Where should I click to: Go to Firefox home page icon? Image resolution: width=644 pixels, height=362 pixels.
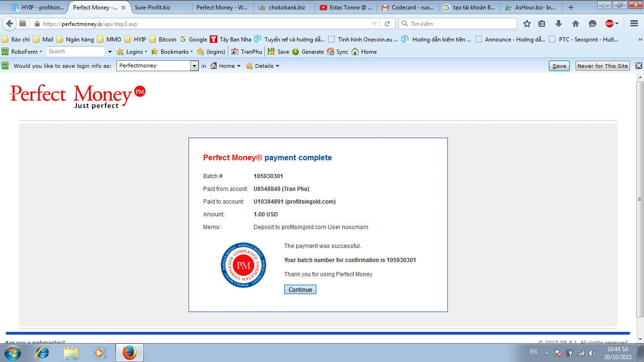point(576,24)
